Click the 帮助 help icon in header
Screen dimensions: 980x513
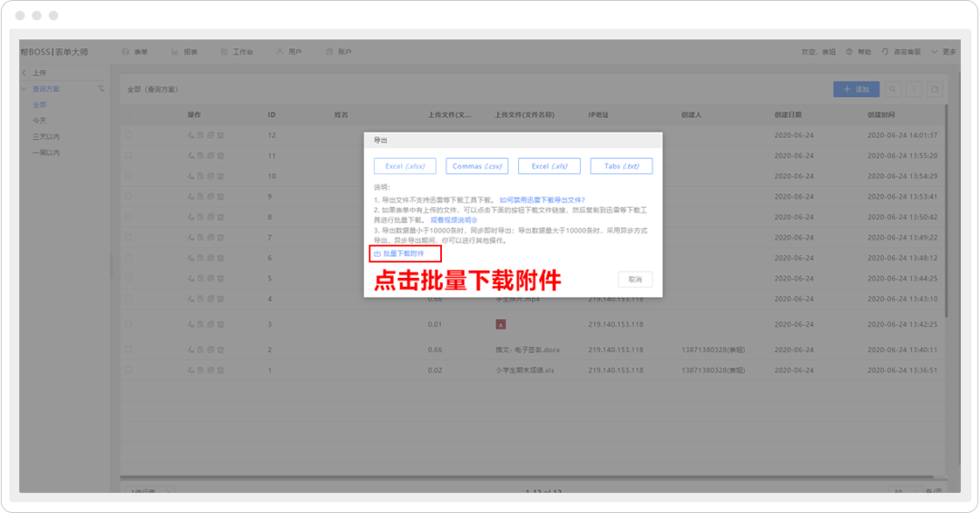coord(849,53)
